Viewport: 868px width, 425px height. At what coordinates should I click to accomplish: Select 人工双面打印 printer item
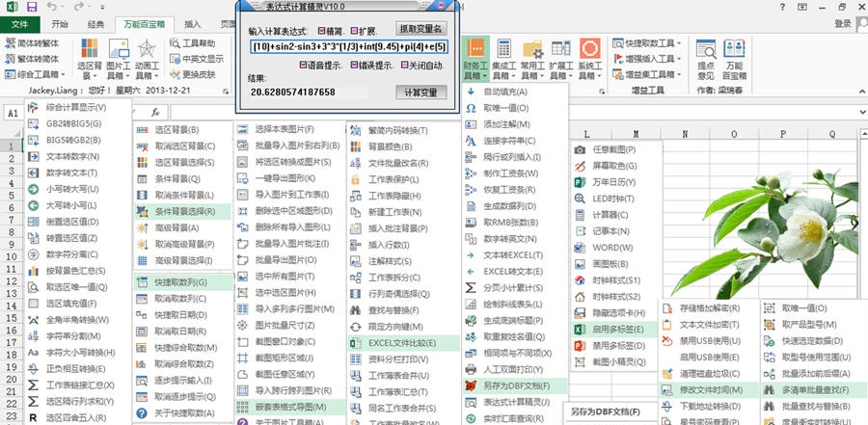(x=504, y=369)
